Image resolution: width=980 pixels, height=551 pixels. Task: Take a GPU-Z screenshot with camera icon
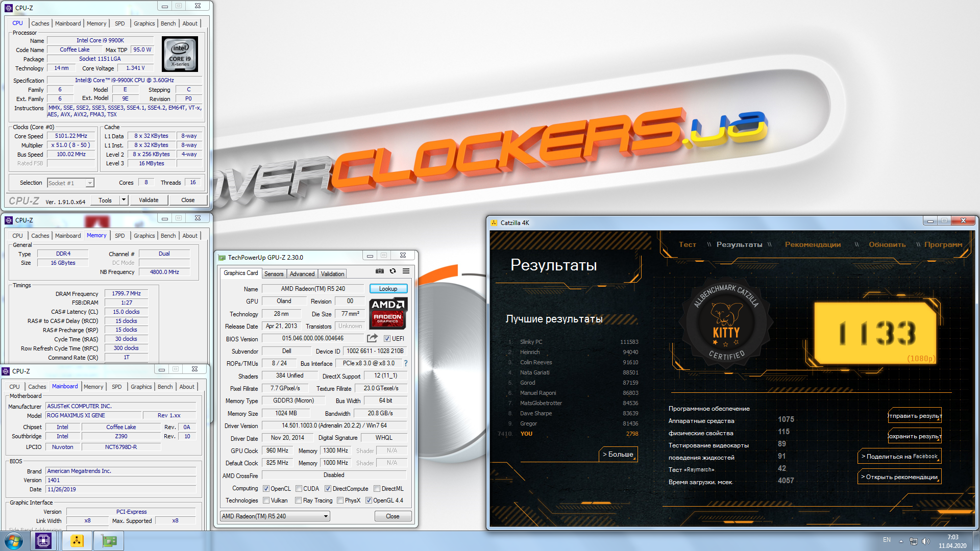tap(380, 271)
